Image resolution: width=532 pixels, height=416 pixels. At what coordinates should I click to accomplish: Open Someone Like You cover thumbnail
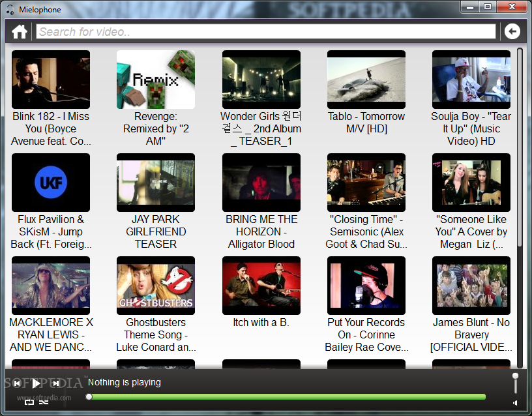[x=471, y=183]
